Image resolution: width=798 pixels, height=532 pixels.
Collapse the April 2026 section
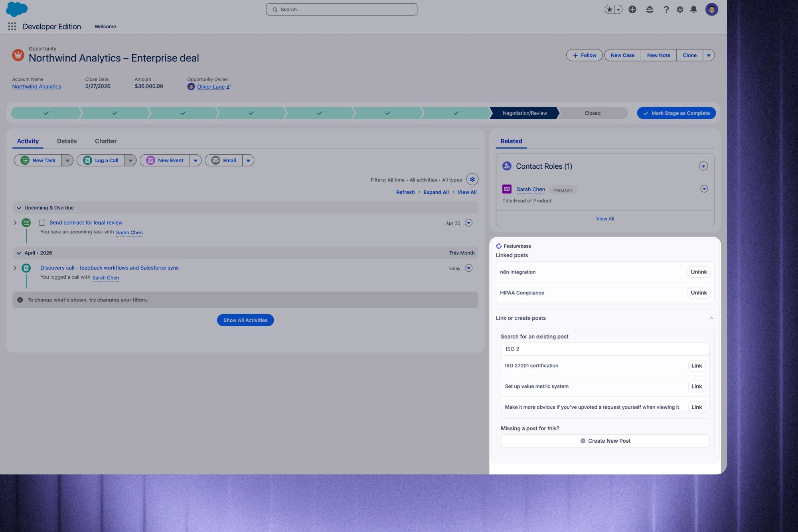[19, 253]
